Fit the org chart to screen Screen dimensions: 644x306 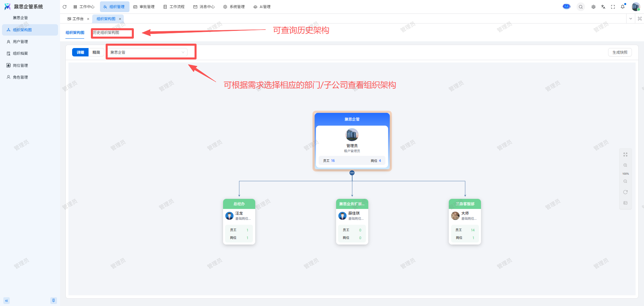(x=625, y=155)
